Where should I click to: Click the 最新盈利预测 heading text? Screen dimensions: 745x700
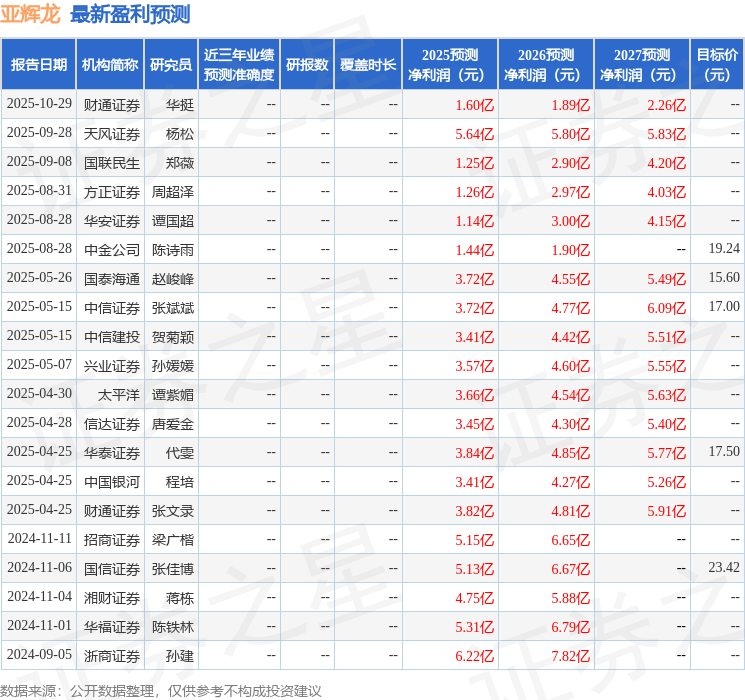click(x=130, y=14)
